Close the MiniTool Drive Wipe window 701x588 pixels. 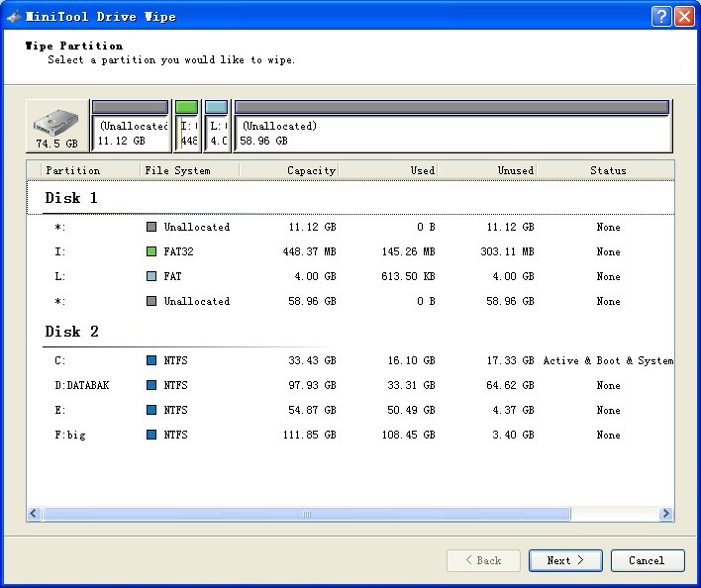pos(684,17)
